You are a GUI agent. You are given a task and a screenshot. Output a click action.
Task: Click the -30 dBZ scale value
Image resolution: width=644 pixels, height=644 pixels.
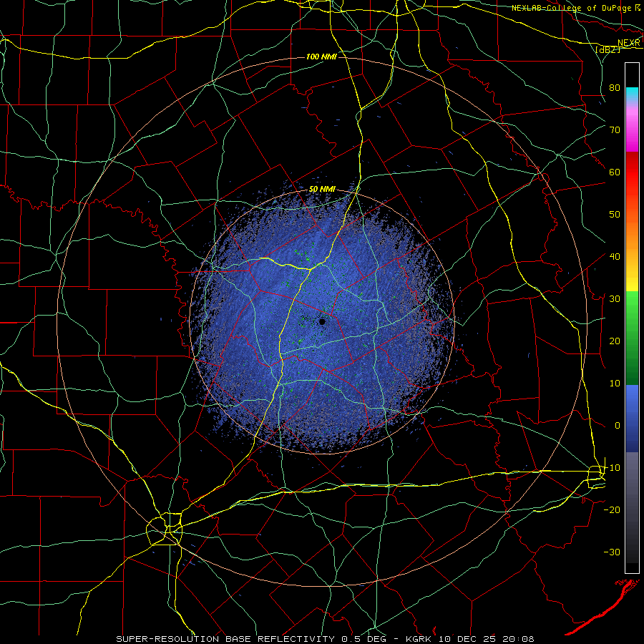point(612,552)
